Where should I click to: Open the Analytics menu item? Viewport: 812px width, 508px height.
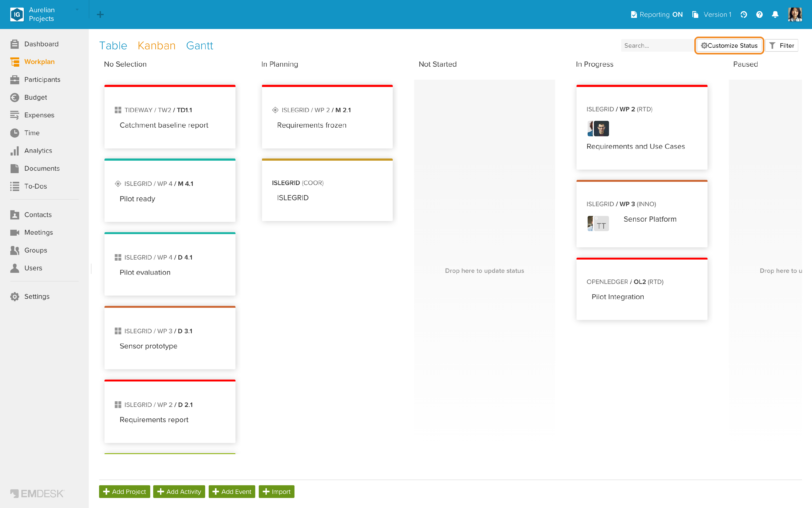(38, 151)
